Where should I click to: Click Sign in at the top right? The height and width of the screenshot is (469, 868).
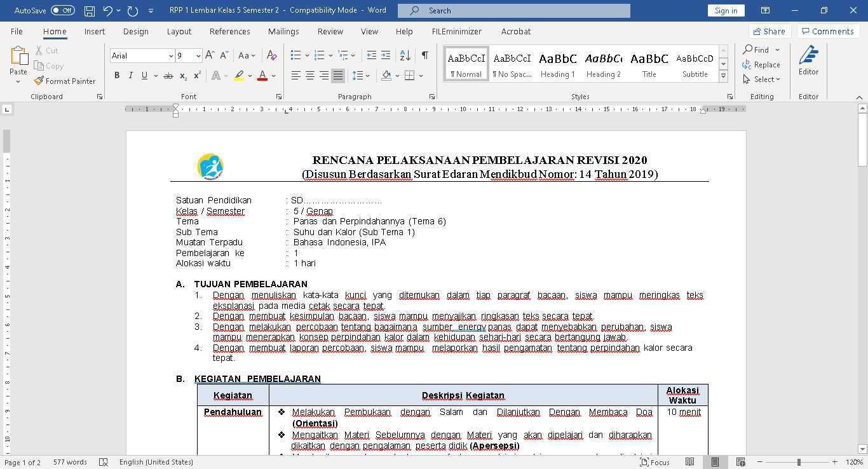point(726,10)
